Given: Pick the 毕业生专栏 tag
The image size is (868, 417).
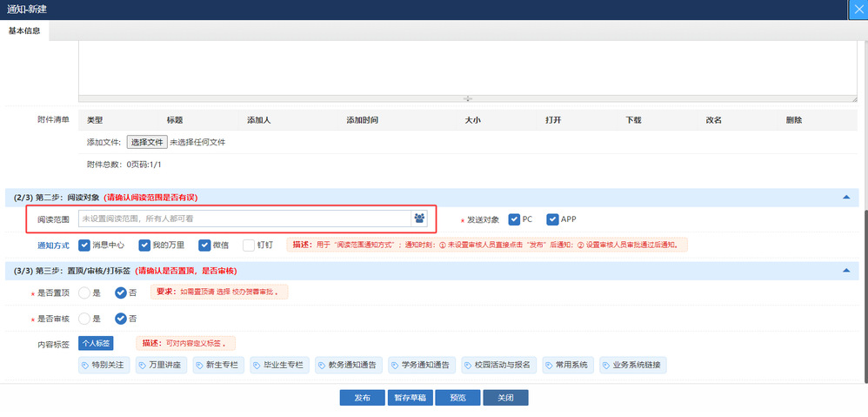Looking at the screenshot, I should (x=278, y=365).
